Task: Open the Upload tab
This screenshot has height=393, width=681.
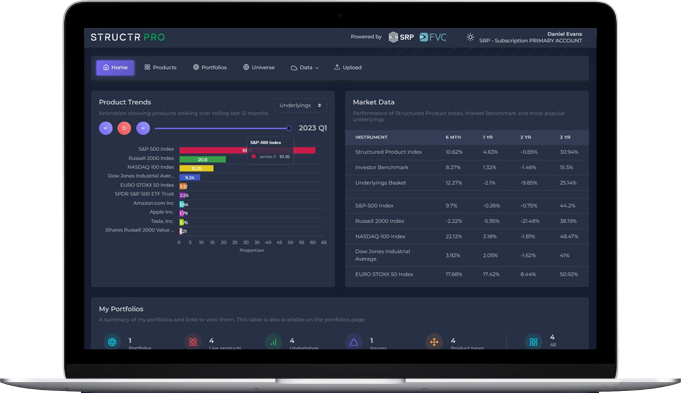Action: [348, 68]
